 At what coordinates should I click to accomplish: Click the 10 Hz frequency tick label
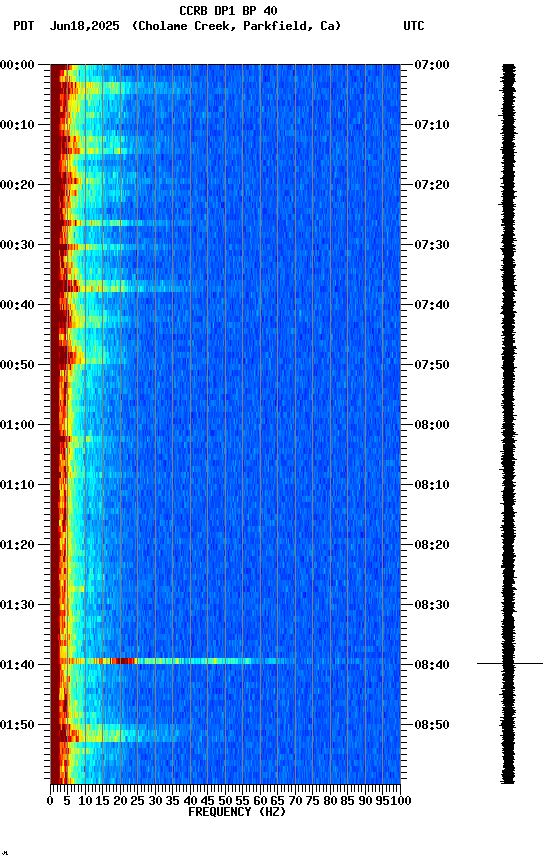85,801
